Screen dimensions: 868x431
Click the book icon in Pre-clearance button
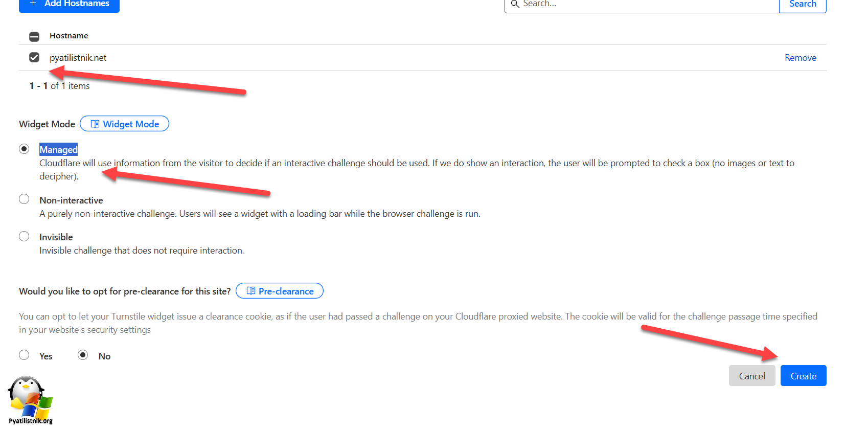tap(251, 290)
